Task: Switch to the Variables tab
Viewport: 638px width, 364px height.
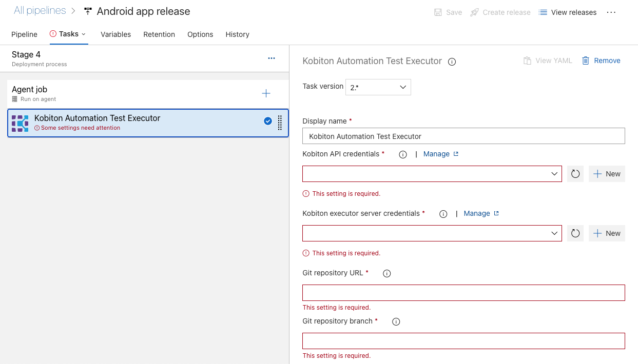Action: (115, 34)
